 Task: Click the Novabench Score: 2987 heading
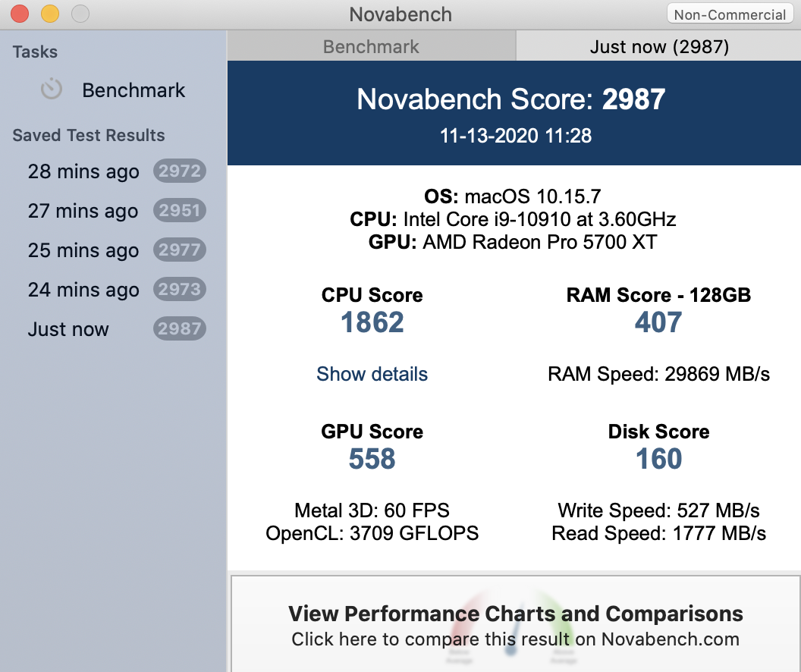coord(510,99)
